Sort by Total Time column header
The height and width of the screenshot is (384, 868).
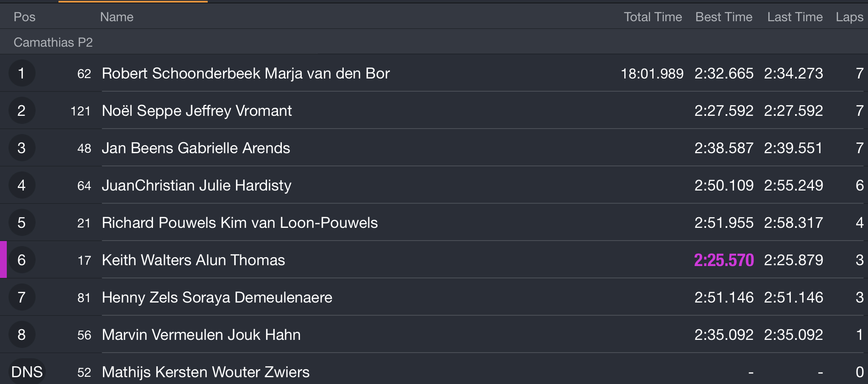pyautogui.click(x=653, y=17)
